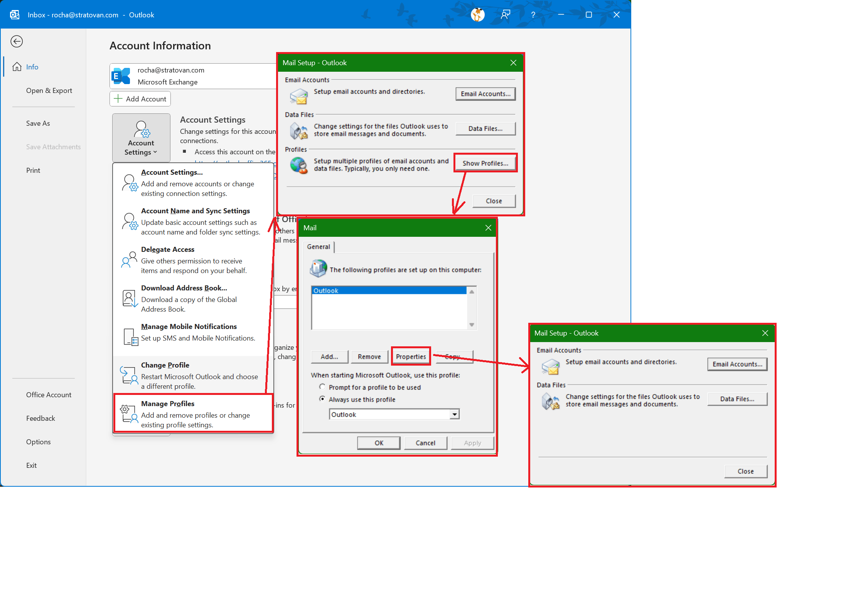The height and width of the screenshot is (592, 868).
Task: Click the Coming Soon feedback icon in title bar
Action: tap(506, 15)
